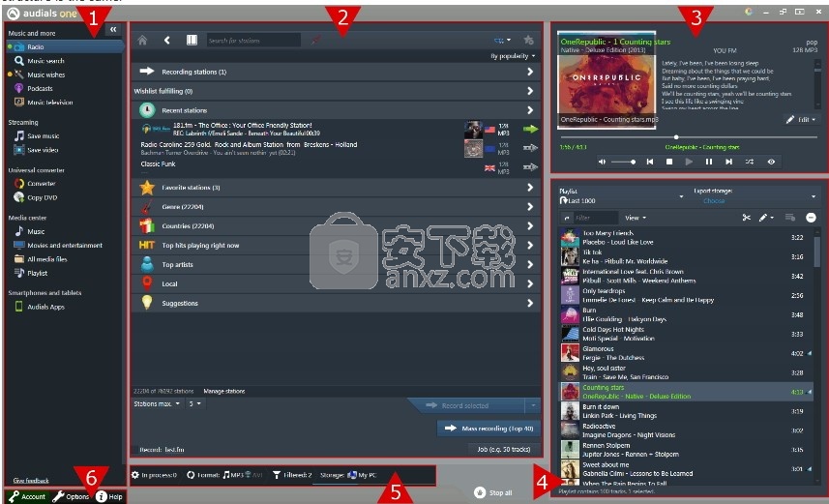Open the Converter tool
Screen dimensions: 829x504
pyautogui.click(x=42, y=184)
